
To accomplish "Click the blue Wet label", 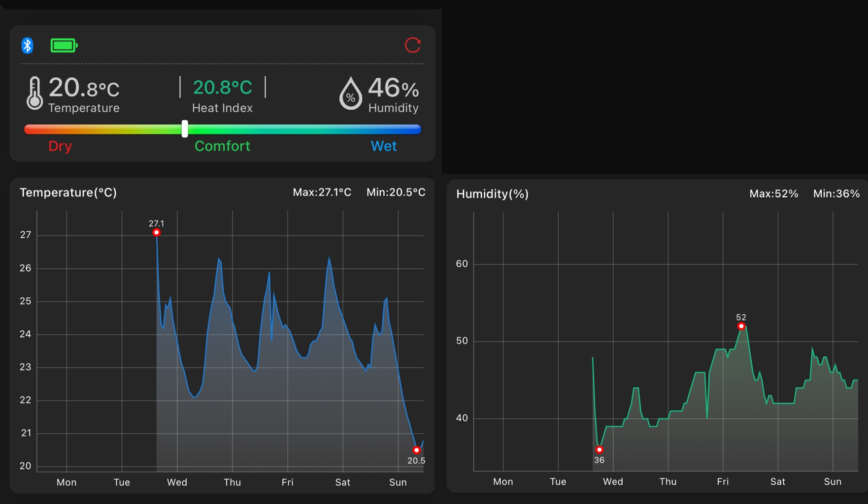I will pos(383,146).
